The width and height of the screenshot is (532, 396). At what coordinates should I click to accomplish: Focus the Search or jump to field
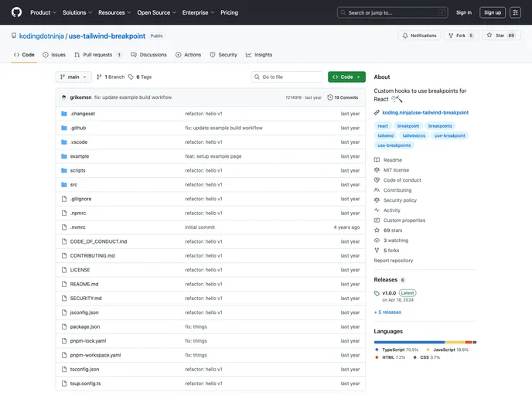[392, 12]
